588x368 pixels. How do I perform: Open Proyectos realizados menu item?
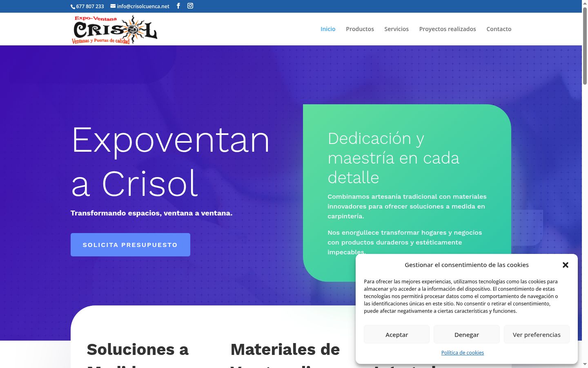click(448, 29)
